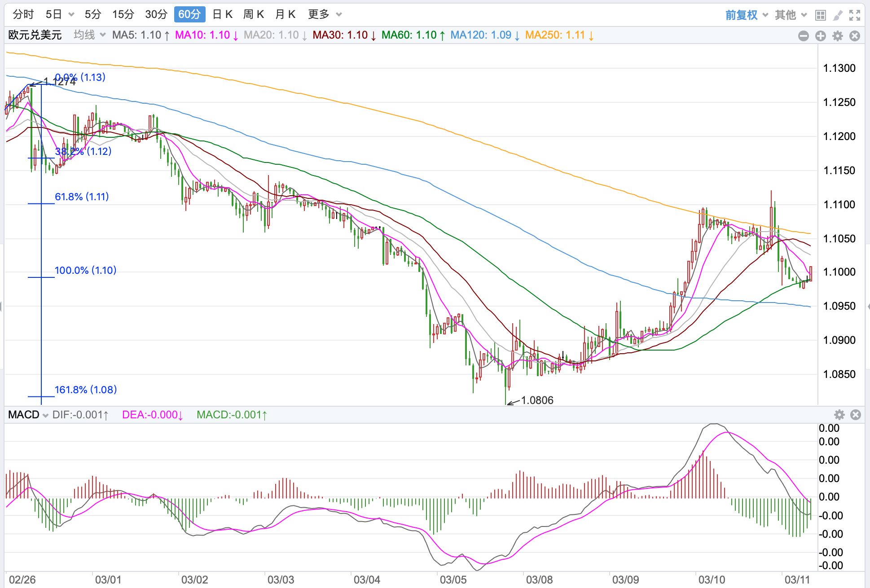Click the 1.1300 price axis label

pyautogui.click(x=839, y=68)
